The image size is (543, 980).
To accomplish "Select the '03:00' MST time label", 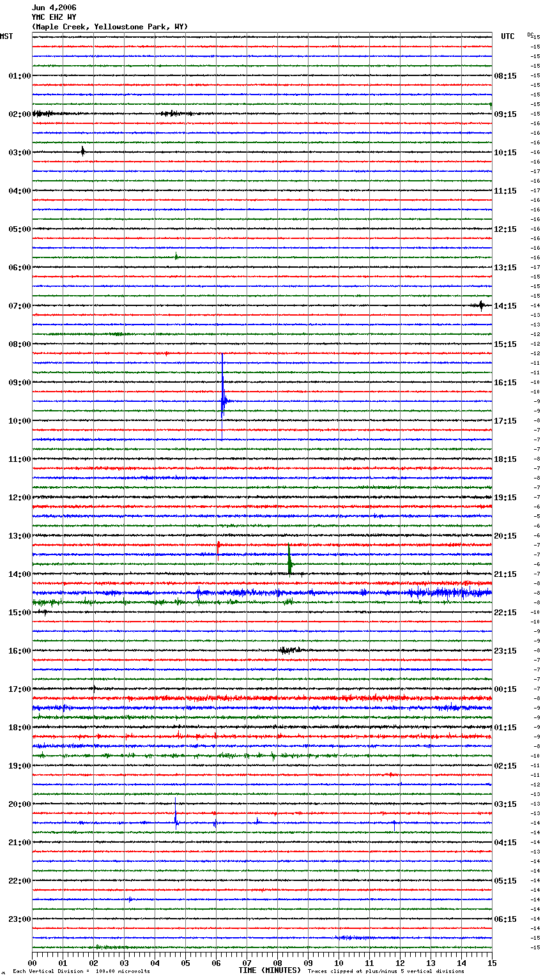I will [x=20, y=153].
